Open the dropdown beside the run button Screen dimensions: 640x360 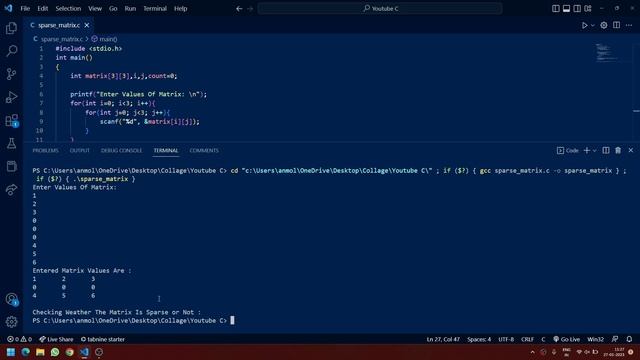click(x=593, y=25)
